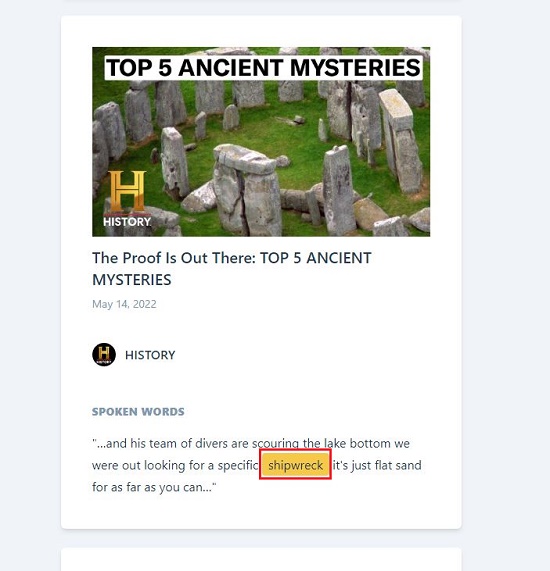Open the Stonehenge video thumbnail

(x=261, y=142)
